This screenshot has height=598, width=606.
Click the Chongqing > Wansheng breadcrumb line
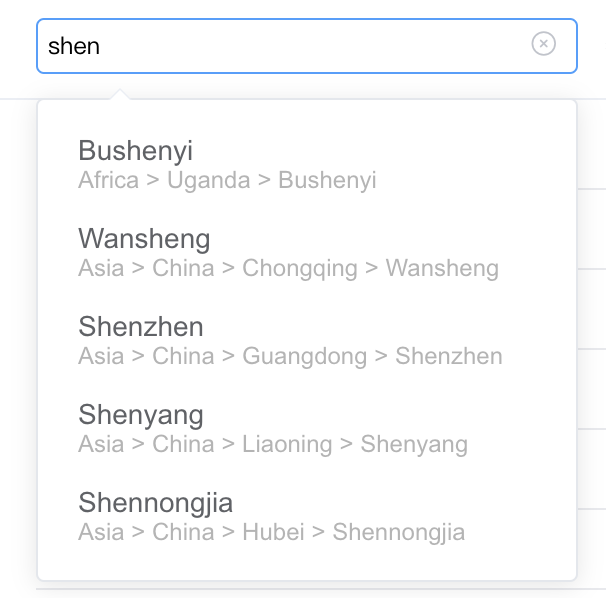[288, 269]
